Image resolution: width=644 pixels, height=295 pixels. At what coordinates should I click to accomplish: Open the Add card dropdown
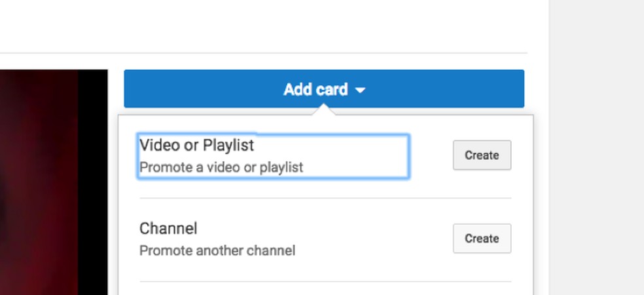coord(324,89)
